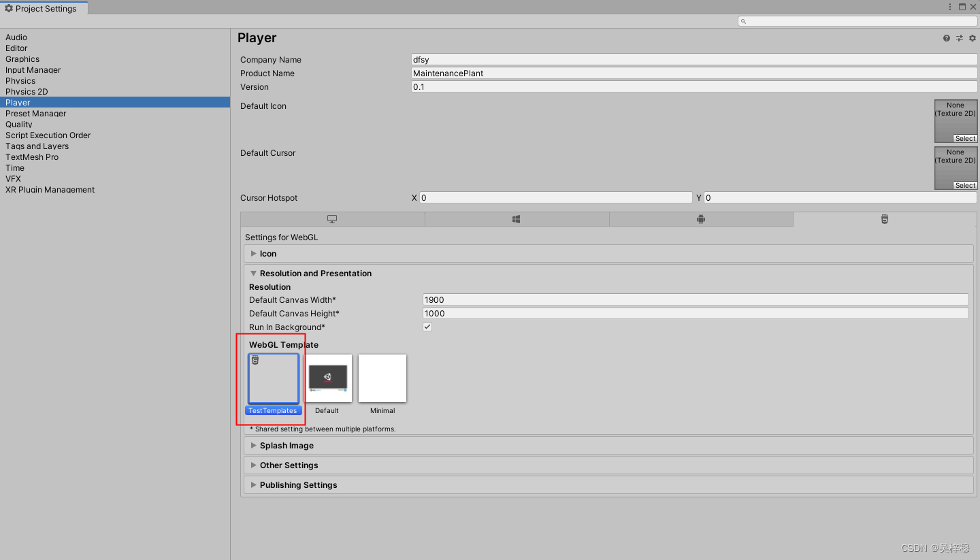Open the preset selector for Player settings
980x560 pixels.
tap(959, 38)
